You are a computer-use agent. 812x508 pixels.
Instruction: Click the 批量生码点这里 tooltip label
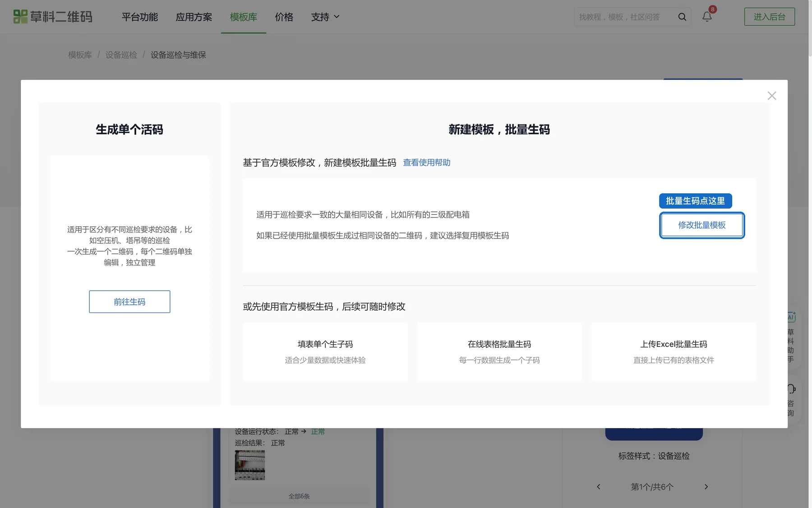[696, 201]
